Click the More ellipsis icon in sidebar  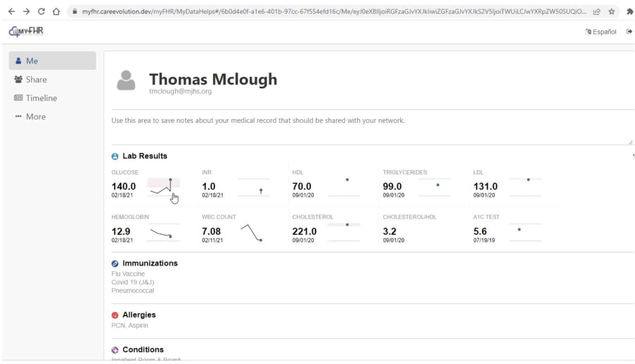(18, 117)
